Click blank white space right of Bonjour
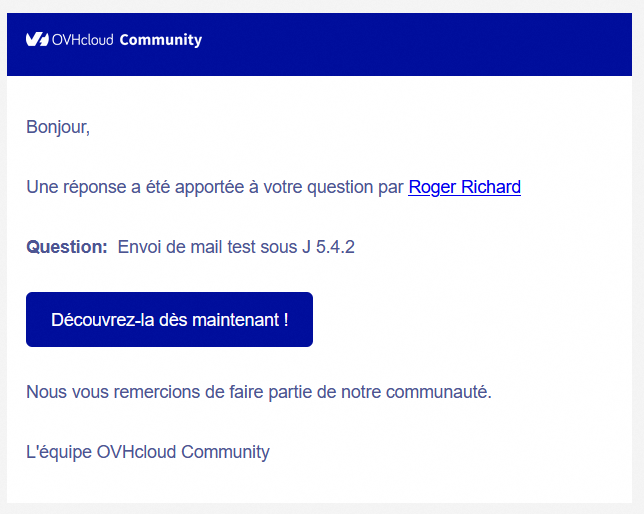Viewport: 644px width, 514px height. 350,127
